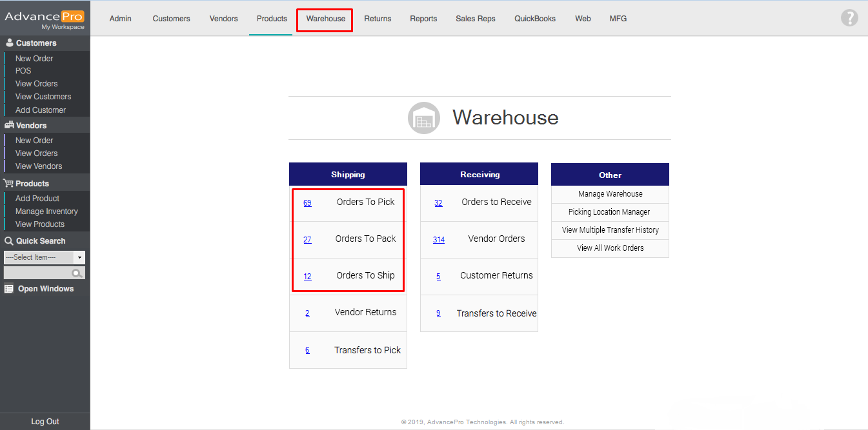The width and height of the screenshot is (868, 430).
Task: Click the Quick Search magnifier icon button
Action: [78, 273]
